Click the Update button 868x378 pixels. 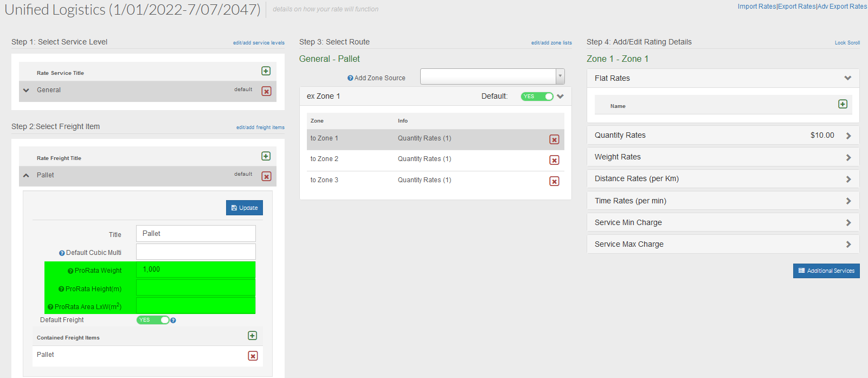point(245,208)
